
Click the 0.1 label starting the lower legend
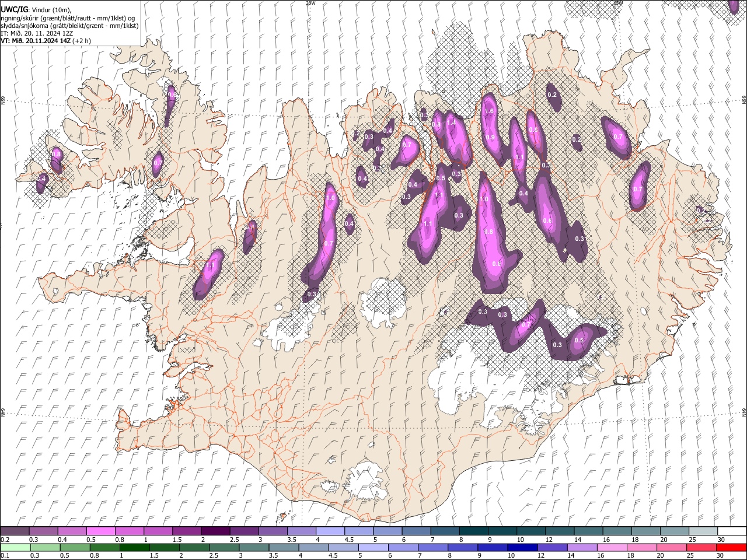4,555
